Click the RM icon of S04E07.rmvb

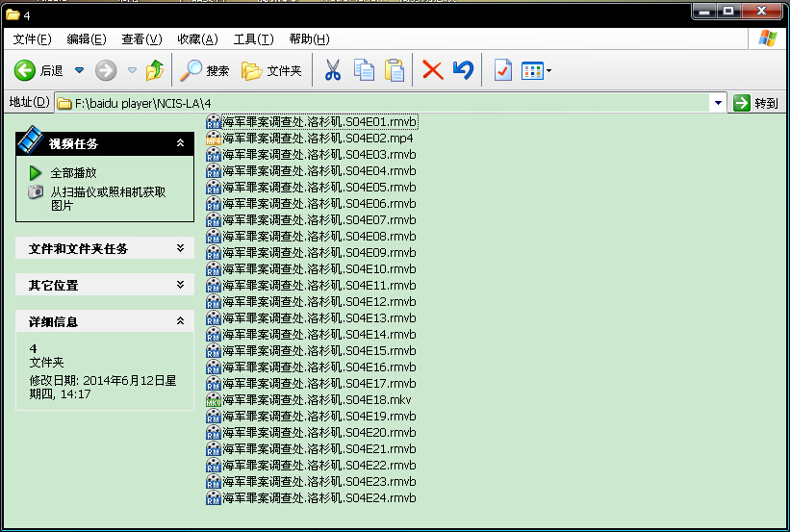click(214, 220)
